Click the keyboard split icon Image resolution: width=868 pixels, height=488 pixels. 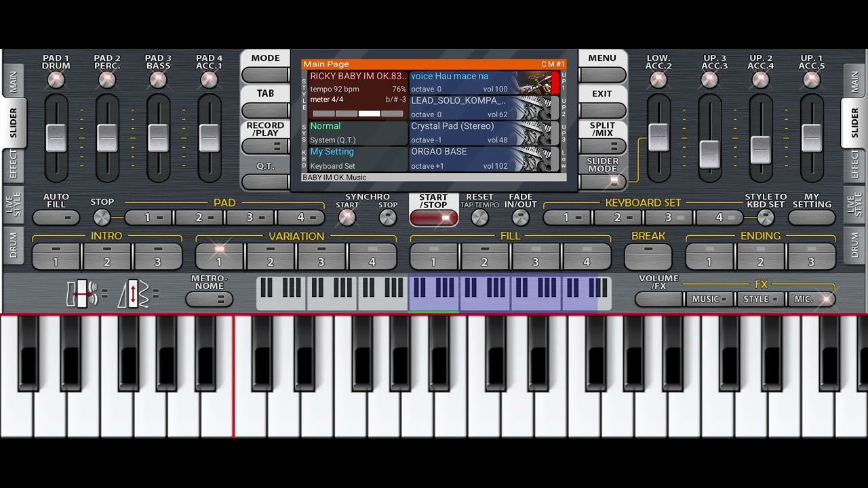pos(81,294)
